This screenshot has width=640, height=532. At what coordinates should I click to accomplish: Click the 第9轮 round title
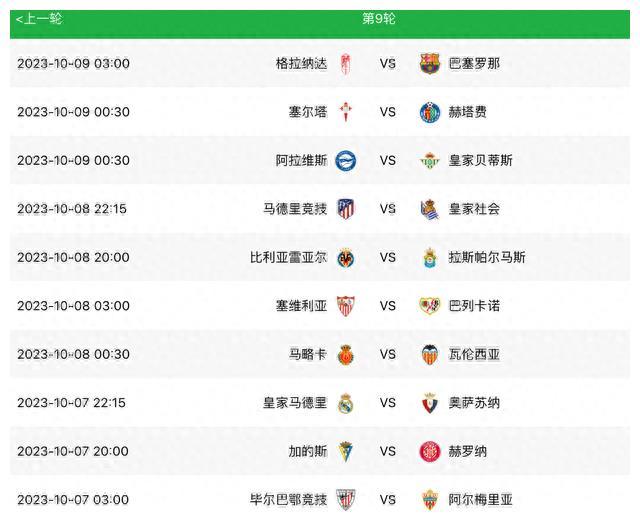[379, 18]
